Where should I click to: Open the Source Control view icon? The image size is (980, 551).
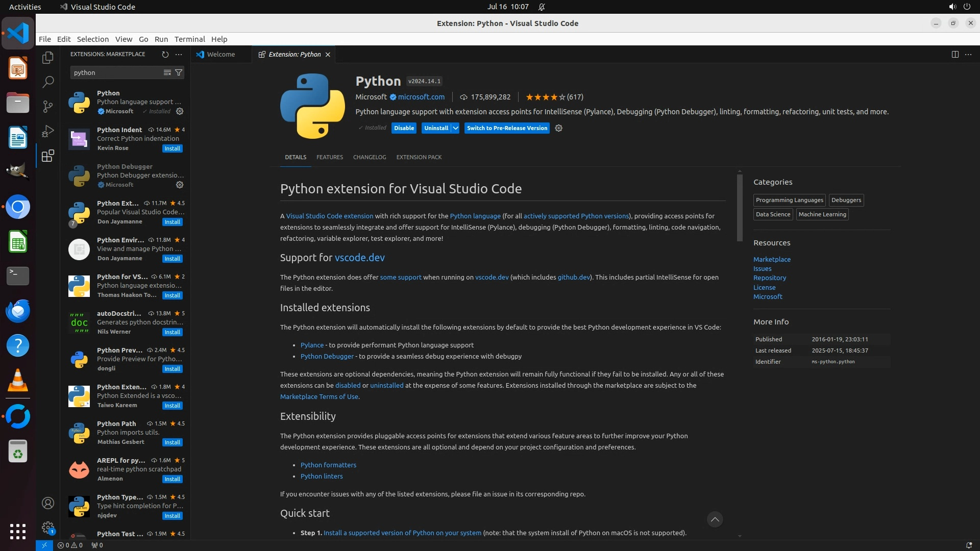pos(47,106)
